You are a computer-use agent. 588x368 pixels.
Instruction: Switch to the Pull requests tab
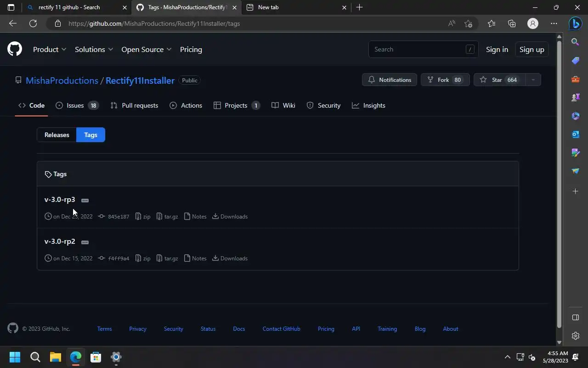tap(134, 105)
